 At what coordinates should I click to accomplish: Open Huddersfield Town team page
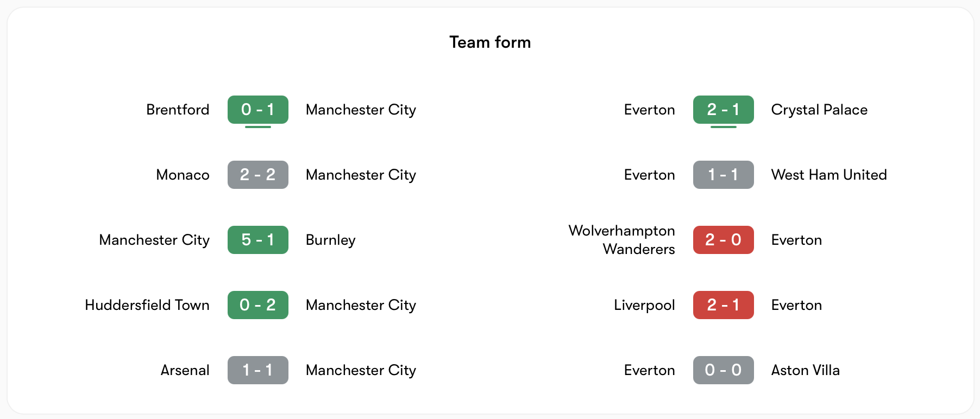147,305
